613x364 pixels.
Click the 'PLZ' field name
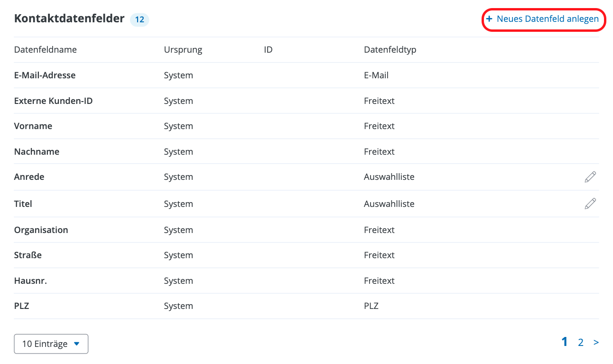click(x=22, y=306)
